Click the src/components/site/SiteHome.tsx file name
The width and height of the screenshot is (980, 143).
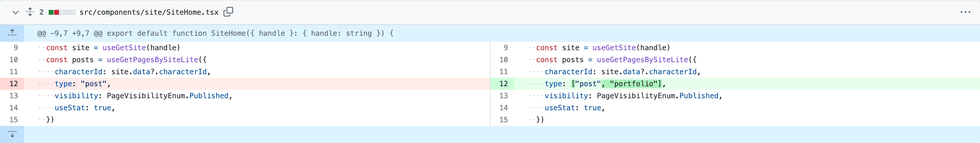pyautogui.click(x=149, y=13)
